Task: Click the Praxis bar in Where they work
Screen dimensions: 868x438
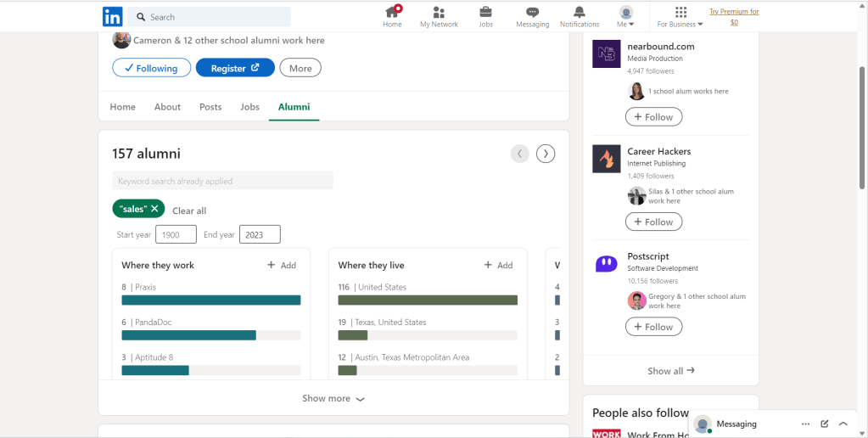Action: (211, 300)
